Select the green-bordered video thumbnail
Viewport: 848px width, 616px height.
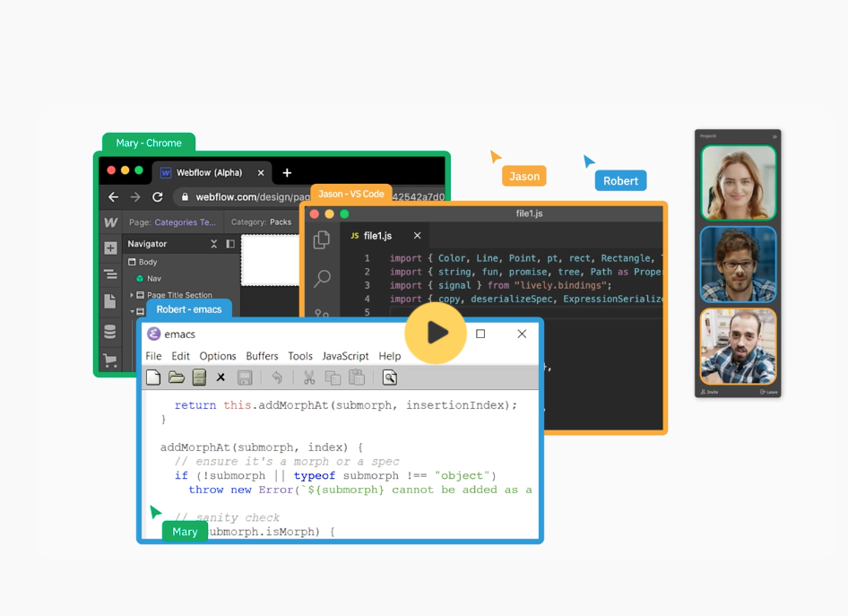click(x=739, y=183)
